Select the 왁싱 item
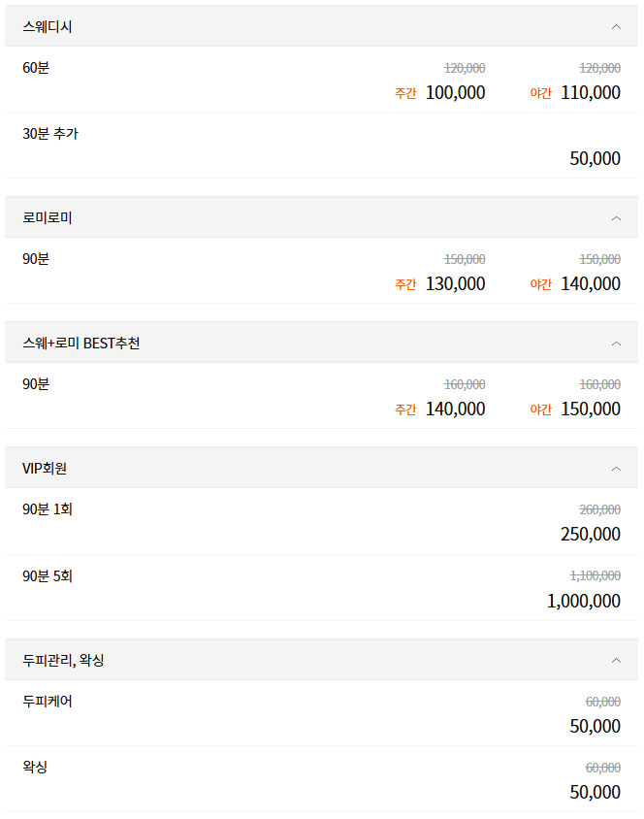Screen dimensions: 644x819 [34, 767]
